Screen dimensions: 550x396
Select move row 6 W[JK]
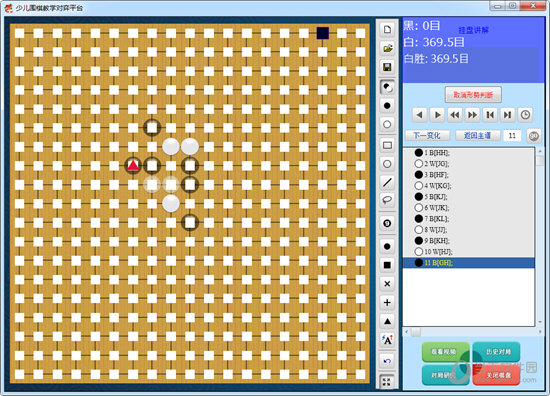click(x=469, y=208)
